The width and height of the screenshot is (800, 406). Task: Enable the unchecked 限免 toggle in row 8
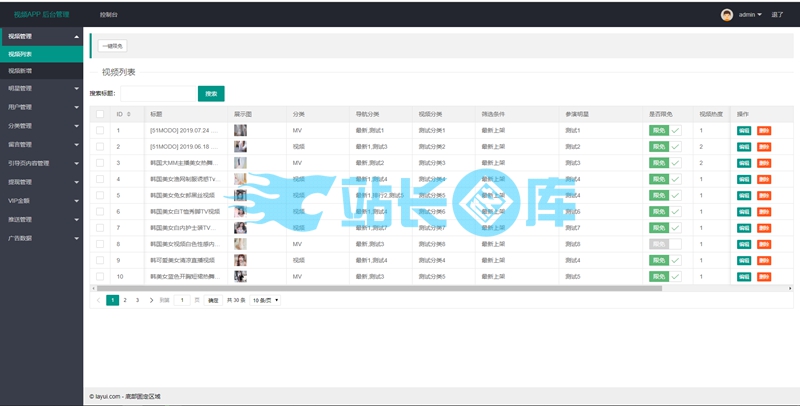click(x=664, y=244)
